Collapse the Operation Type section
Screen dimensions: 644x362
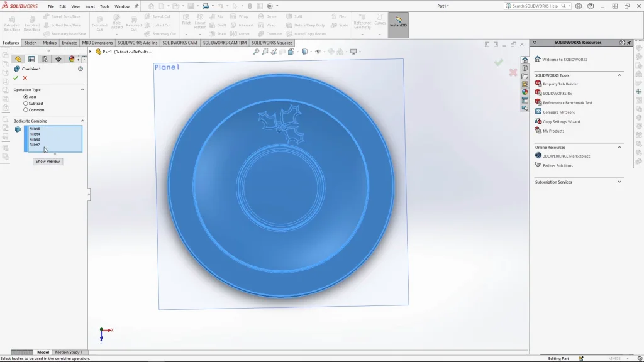tap(82, 90)
